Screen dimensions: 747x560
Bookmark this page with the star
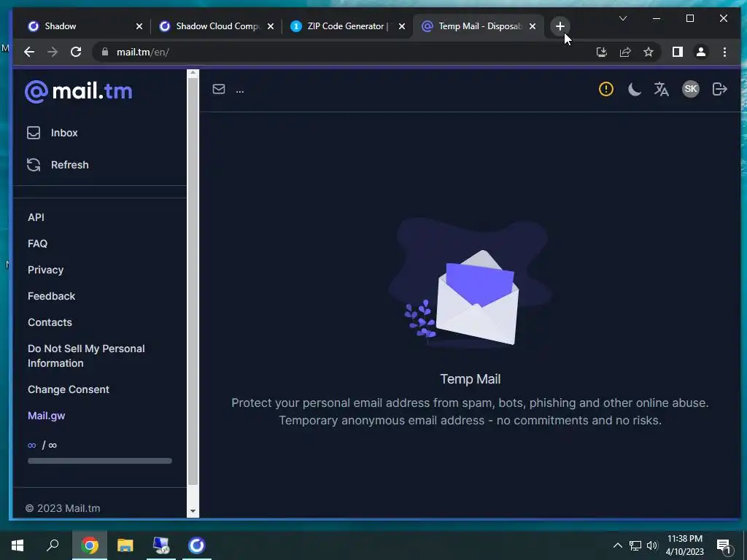(x=649, y=52)
